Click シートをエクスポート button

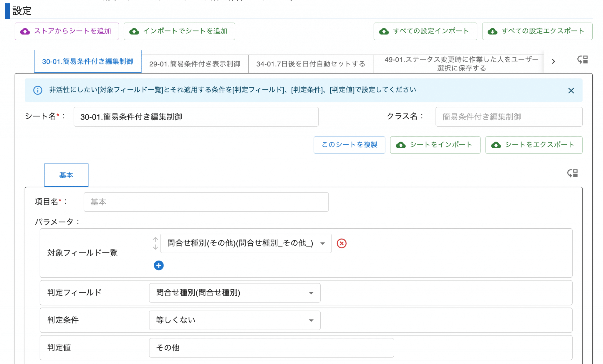[534, 145]
